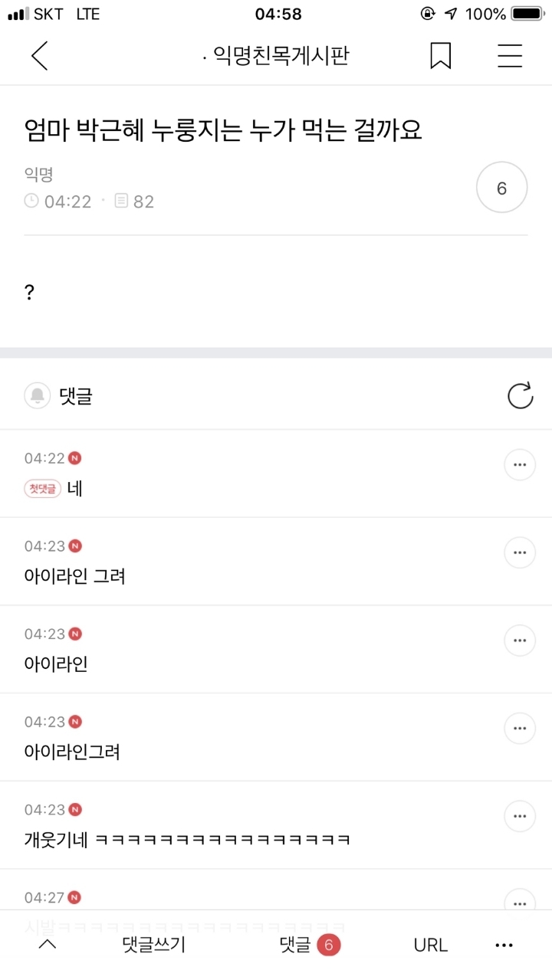This screenshot has height=980, width=552.
Task: Tap the back arrow icon
Action: click(39, 56)
